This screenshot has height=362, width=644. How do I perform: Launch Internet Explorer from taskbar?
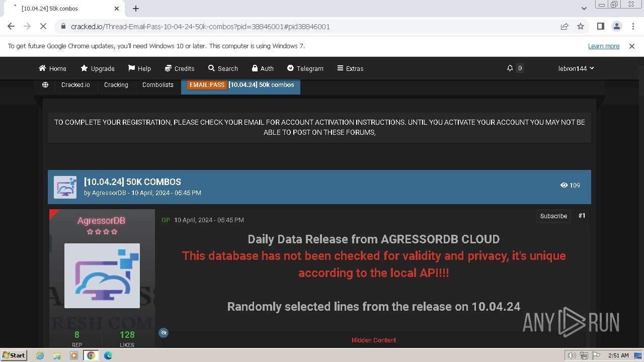click(x=40, y=355)
